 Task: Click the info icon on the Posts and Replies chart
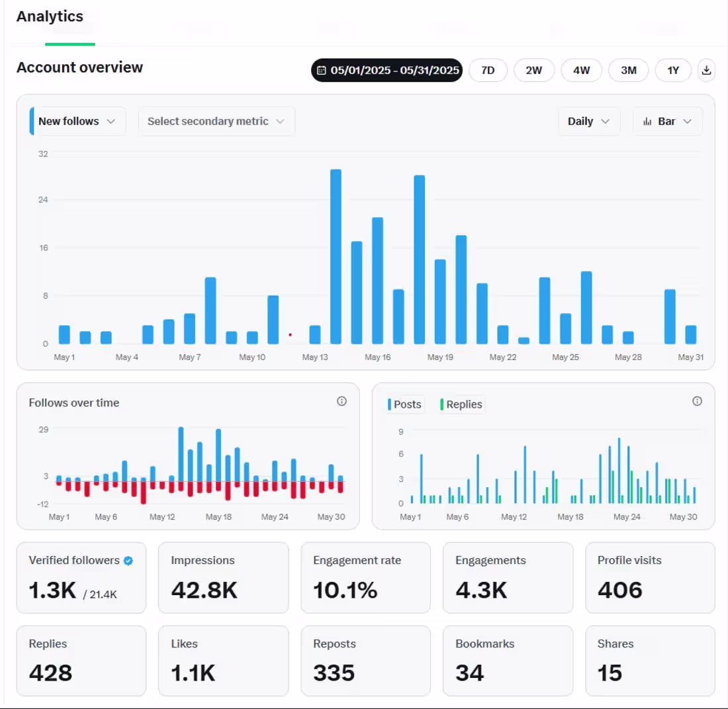click(x=697, y=401)
